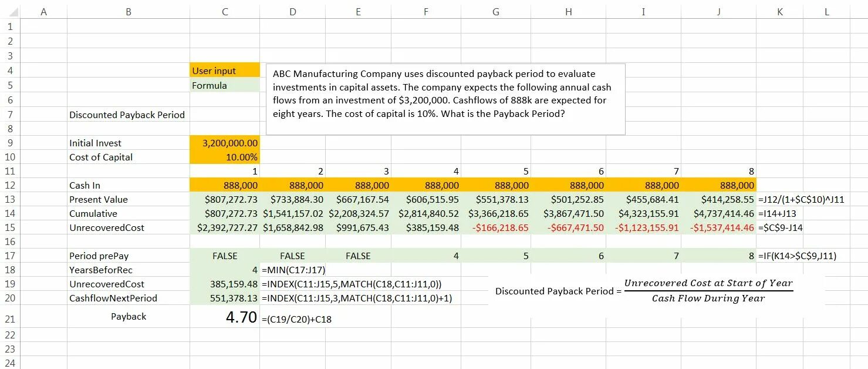Select row 13 header
Viewport: 868px width, 369px height.
pyautogui.click(x=10, y=199)
